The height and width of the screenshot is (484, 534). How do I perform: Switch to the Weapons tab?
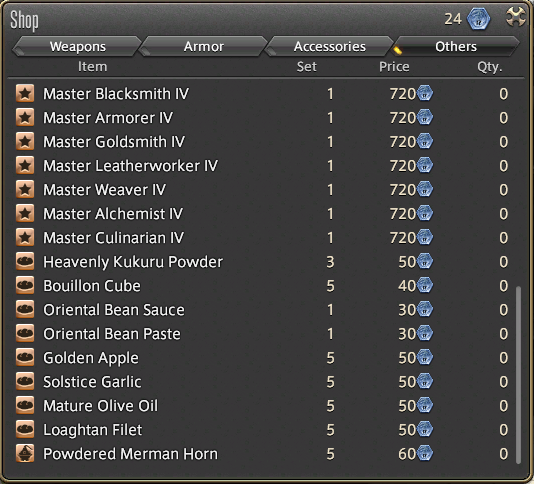77,46
